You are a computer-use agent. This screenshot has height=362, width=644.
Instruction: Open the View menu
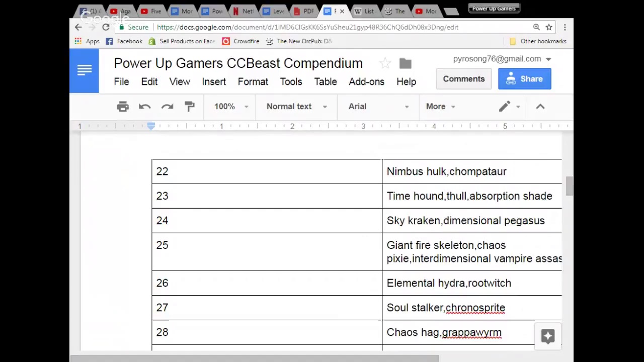[x=180, y=81]
